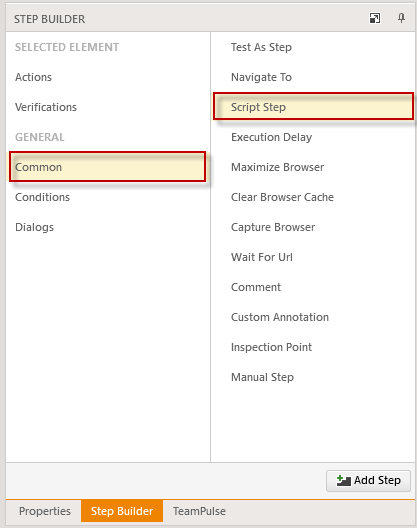Click the pin icon in Step Builder header

[x=401, y=18]
